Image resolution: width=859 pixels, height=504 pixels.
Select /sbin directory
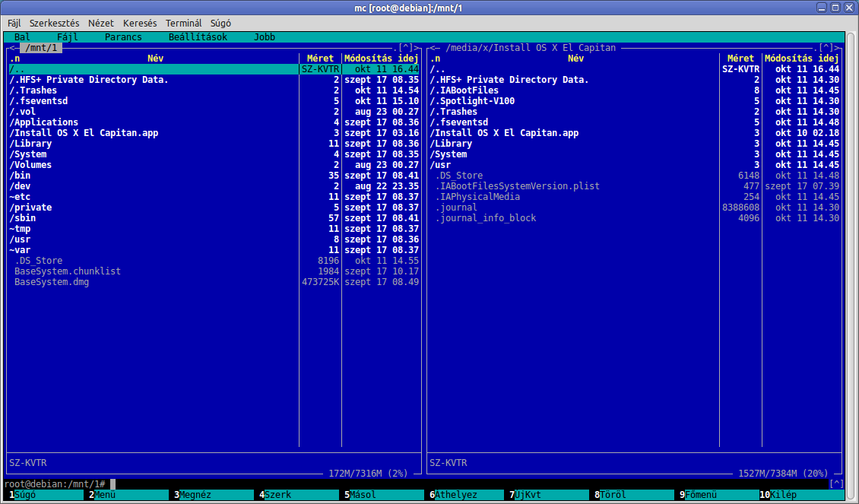point(214,218)
